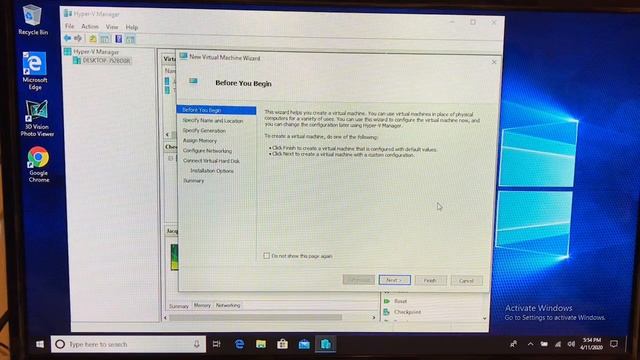The height and width of the screenshot is (360, 640).
Task: Expand hidden system tray icons chevron
Action: (x=530, y=344)
